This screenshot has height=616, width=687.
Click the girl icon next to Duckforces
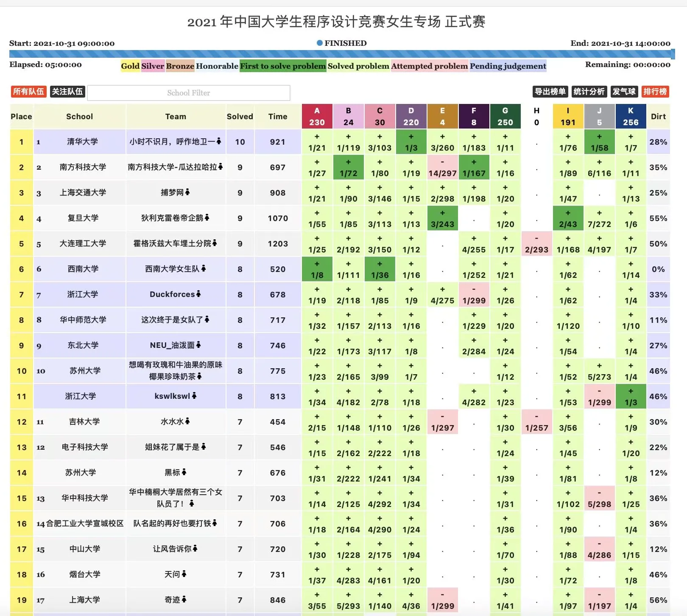point(198,294)
